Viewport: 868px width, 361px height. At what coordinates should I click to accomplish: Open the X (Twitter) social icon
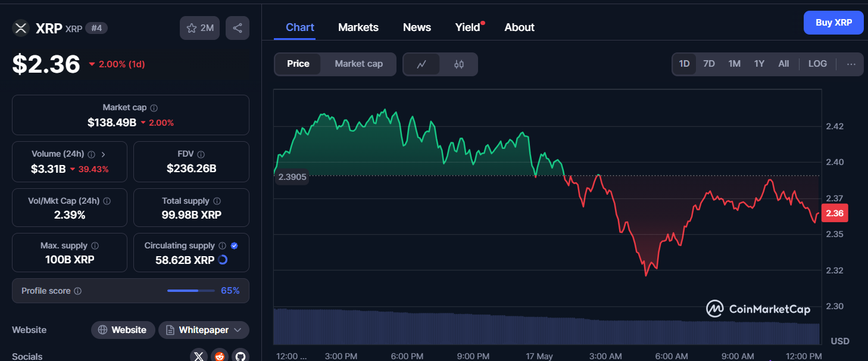199,356
